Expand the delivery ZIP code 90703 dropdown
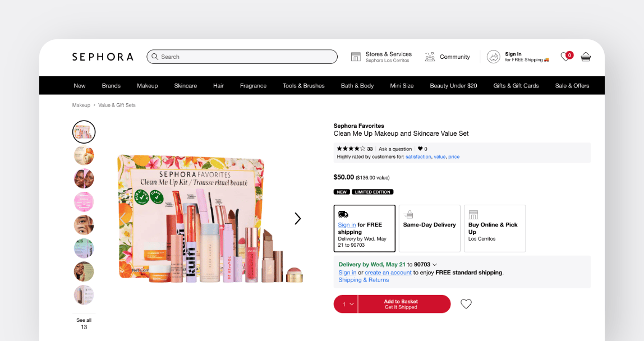This screenshot has height=341, width=644. pos(435,265)
